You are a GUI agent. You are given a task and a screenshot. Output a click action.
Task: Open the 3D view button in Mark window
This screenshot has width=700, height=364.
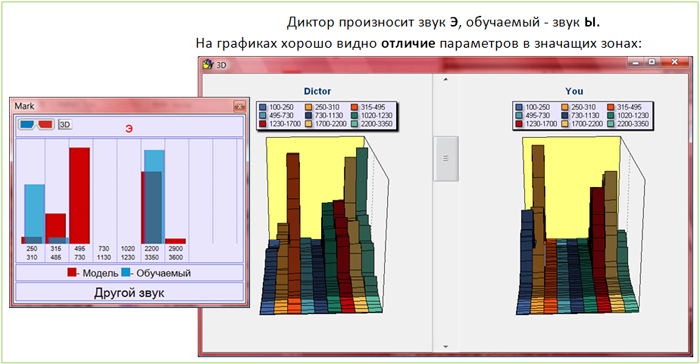[x=65, y=124]
